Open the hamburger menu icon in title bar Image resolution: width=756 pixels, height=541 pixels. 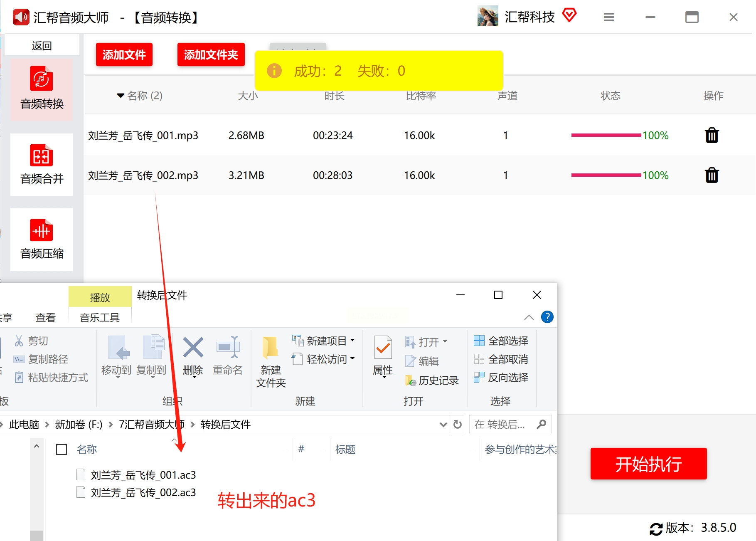tap(609, 17)
